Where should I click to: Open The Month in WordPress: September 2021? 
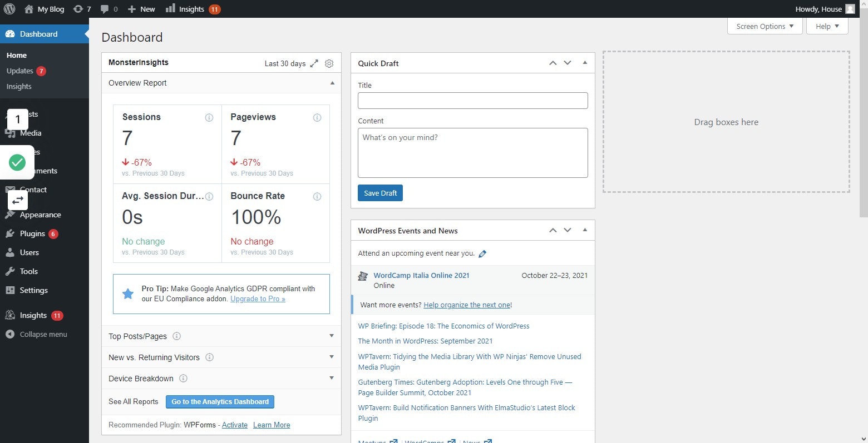tap(425, 341)
